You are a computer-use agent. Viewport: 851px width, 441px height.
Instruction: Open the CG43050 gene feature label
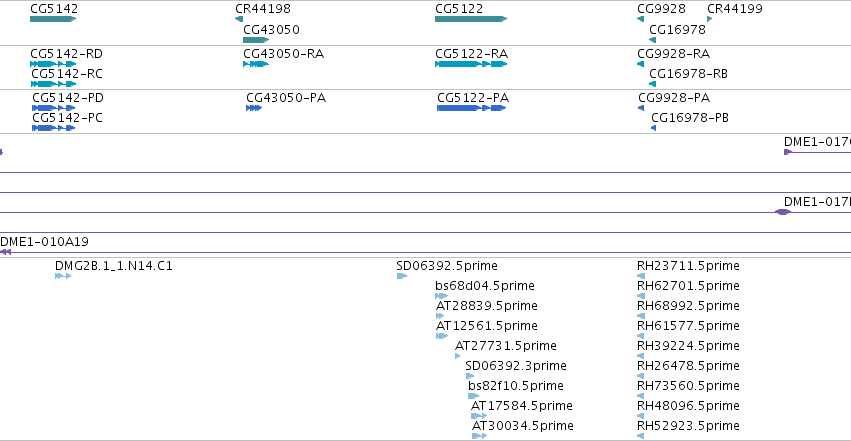point(271,29)
